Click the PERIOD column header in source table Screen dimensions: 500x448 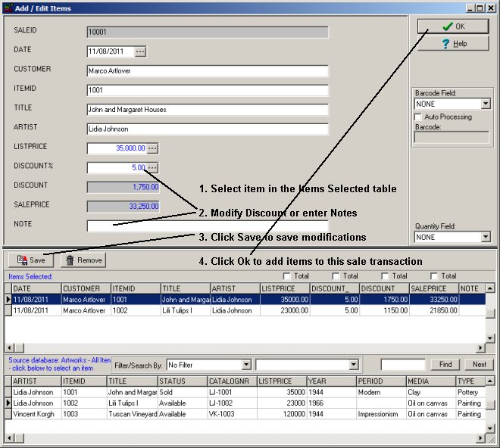(381, 381)
